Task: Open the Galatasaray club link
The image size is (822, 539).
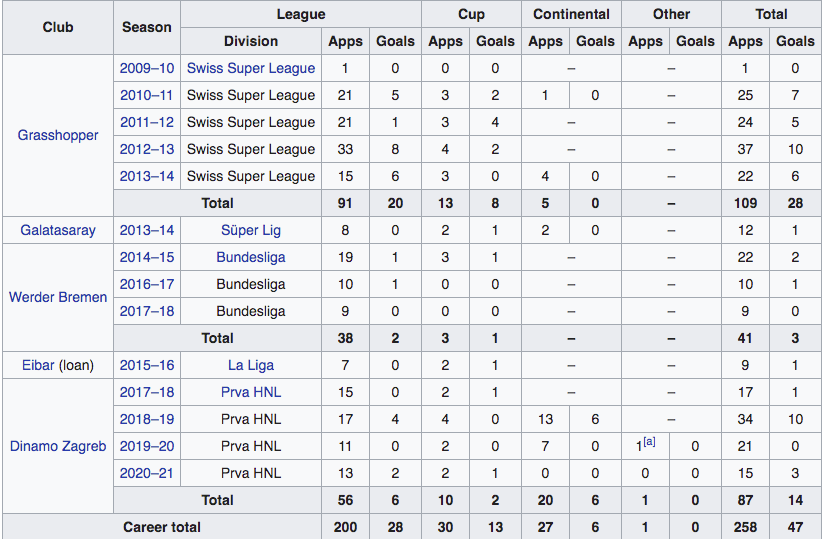Action: (x=58, y=230)
